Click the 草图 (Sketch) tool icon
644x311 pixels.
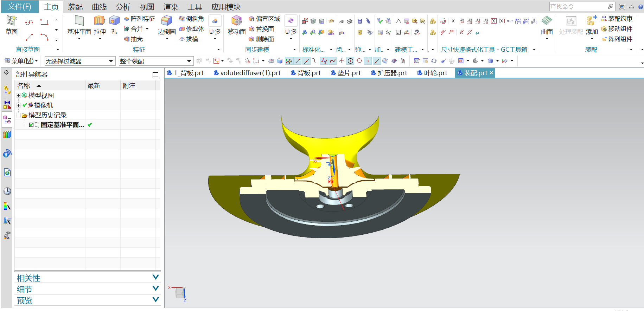click(x=11, y=21)
